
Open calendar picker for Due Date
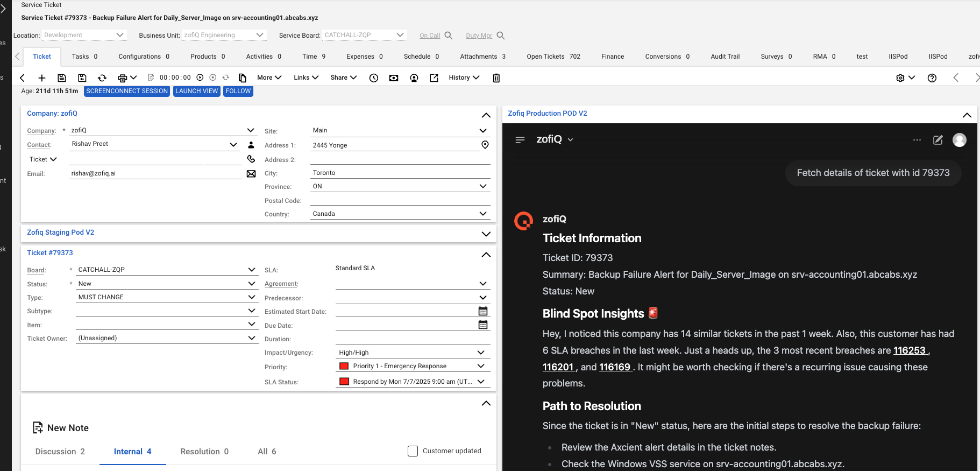483,325
